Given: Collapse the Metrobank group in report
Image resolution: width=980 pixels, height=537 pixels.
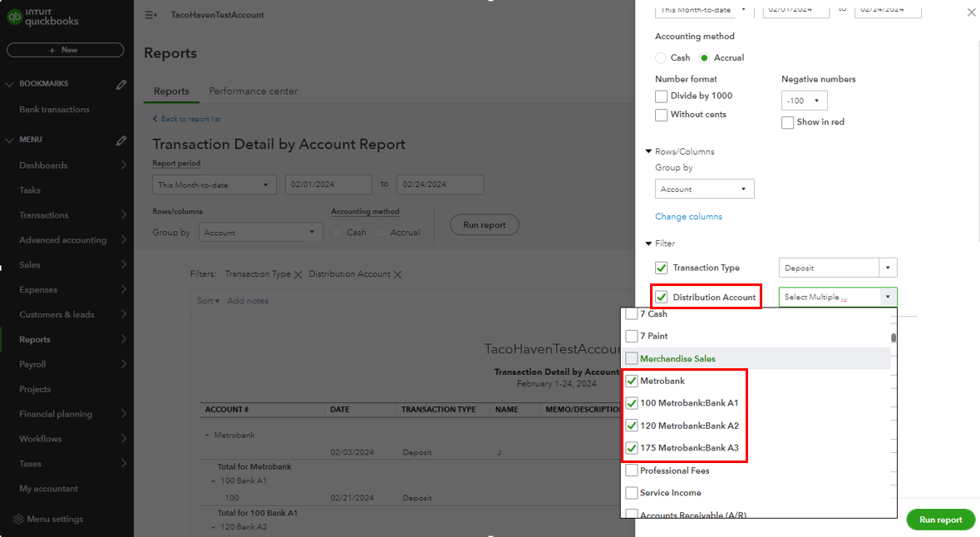Looking at the screenshot, I should 207,435.
